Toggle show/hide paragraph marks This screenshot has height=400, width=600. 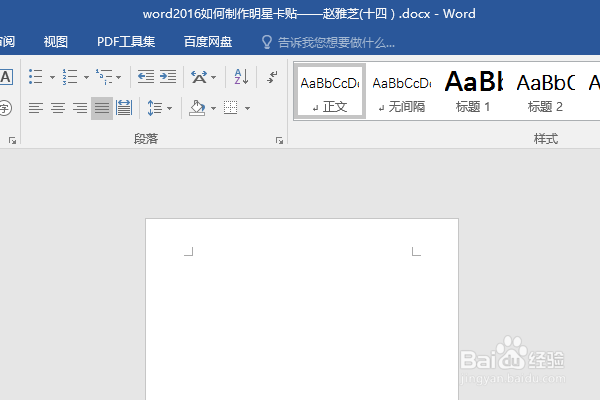click(x=272, y=77)
